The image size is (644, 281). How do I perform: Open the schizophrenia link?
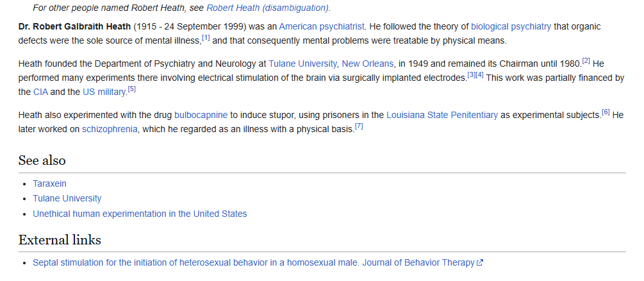[x=110, y=129]
